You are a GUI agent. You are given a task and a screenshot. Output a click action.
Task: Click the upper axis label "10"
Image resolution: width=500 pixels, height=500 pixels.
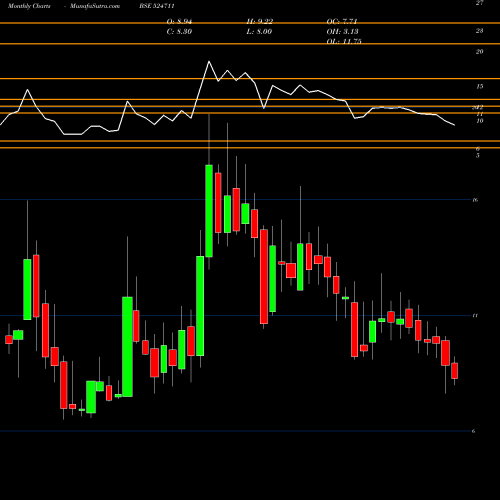point(480,121)
